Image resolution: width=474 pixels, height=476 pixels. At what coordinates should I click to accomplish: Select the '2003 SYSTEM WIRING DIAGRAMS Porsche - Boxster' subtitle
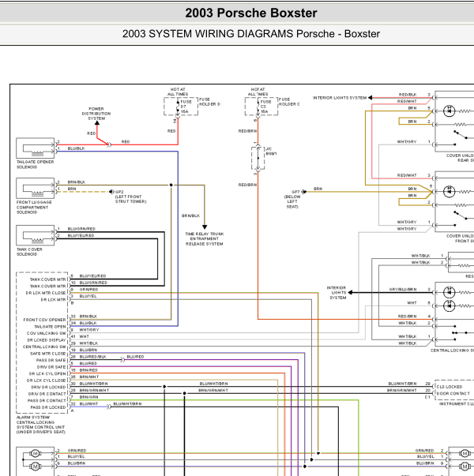pyautogui.click(x=251, y=34)
